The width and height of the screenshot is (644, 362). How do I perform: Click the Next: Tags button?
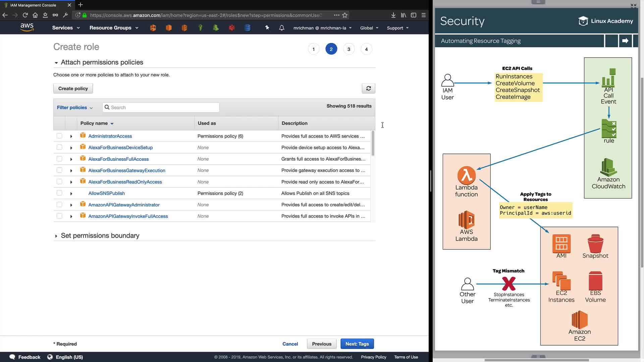coord(357,344)
